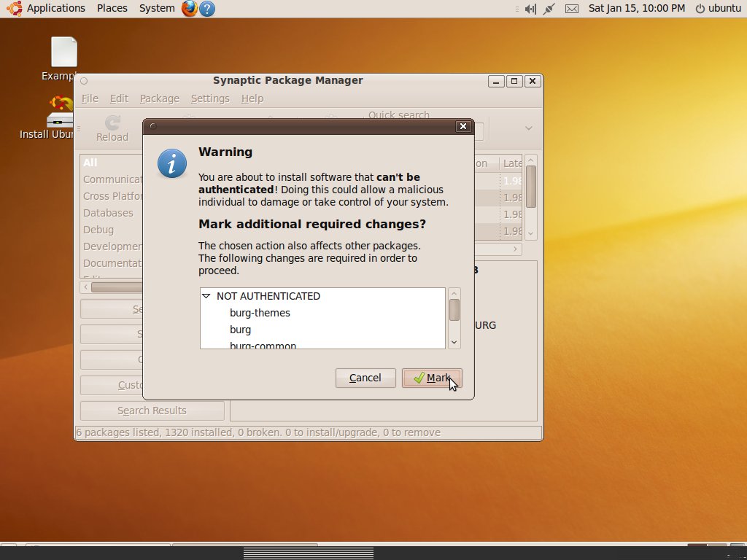This screenshot has width=747, height=560.
Task: Click the blue info icon in Warning dialog
Action: point(172,163)
